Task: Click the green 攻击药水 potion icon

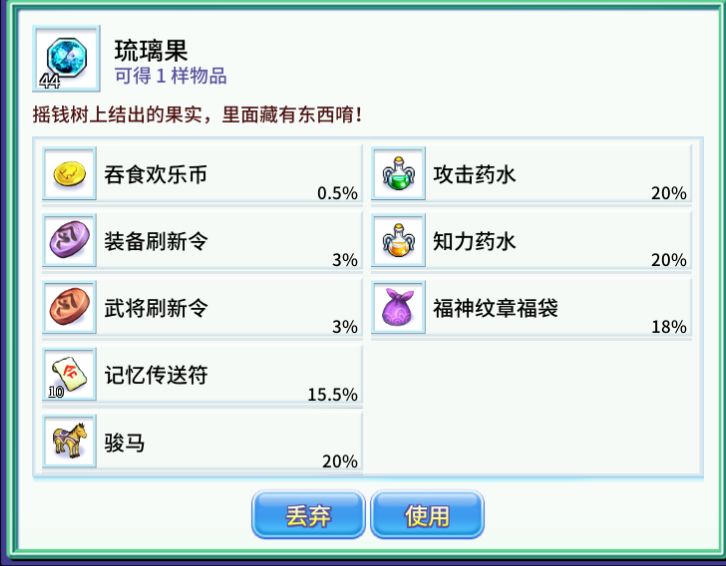Action: point(399,174)
